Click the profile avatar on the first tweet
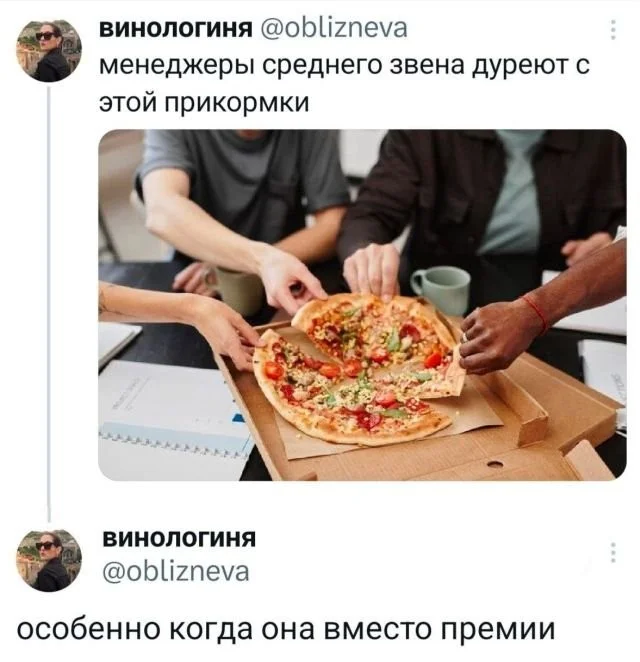Viewport: 640px width, 662px height. pos(49,51)
